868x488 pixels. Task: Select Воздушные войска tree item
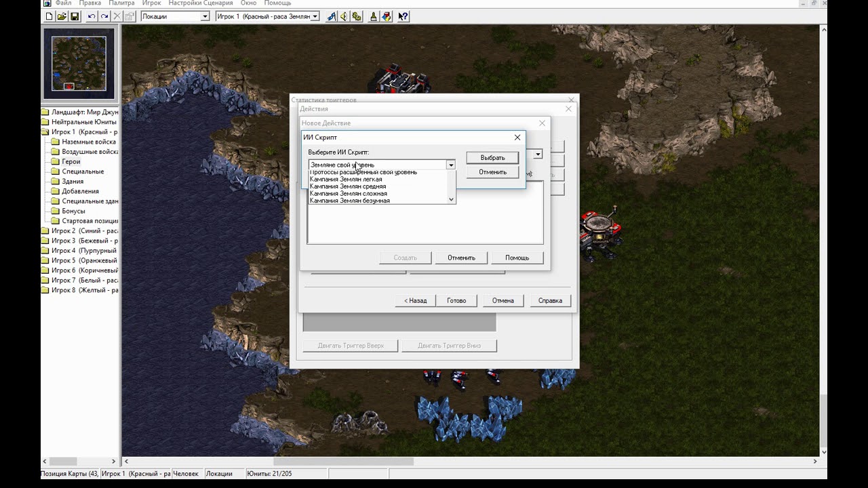coord(90,152)
